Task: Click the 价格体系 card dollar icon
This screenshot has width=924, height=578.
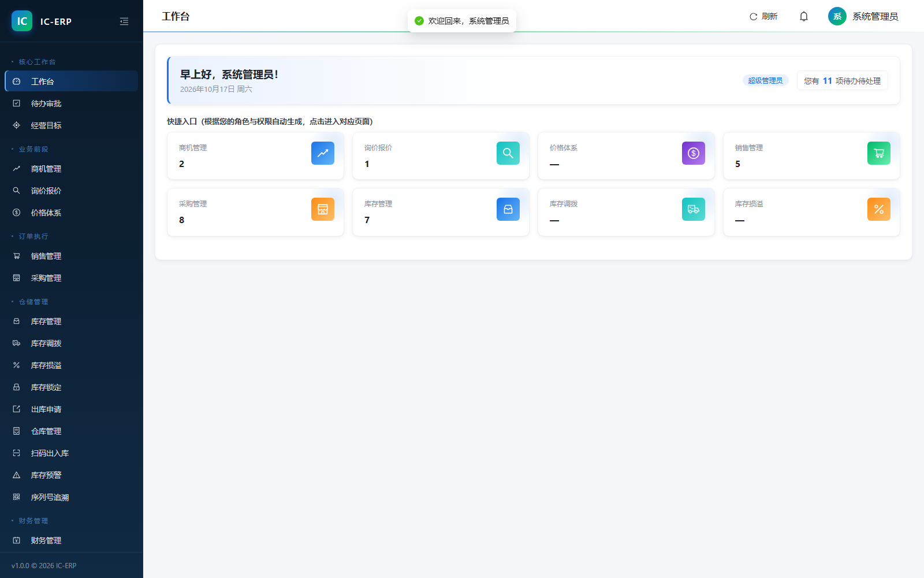Action: pos(694,153)
